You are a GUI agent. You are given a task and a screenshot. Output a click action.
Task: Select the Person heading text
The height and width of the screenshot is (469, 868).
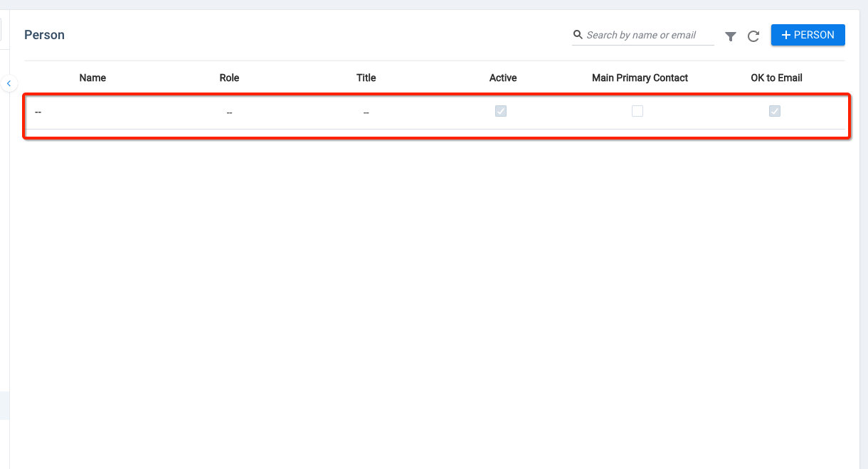click(x=44, y=35)
